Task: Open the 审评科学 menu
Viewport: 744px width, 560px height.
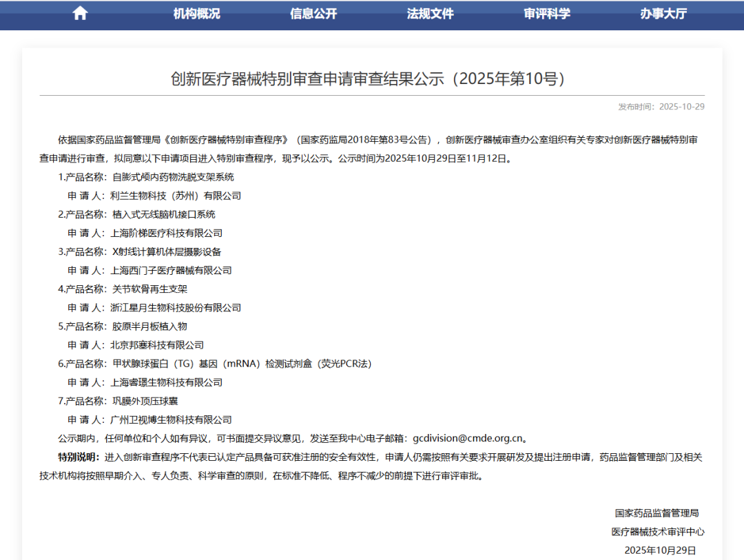Action: (546, 14)
